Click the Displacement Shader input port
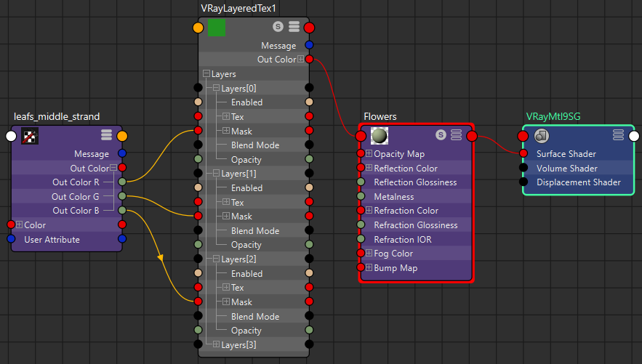Screen dimensions: 642x364 pos(523,182)
